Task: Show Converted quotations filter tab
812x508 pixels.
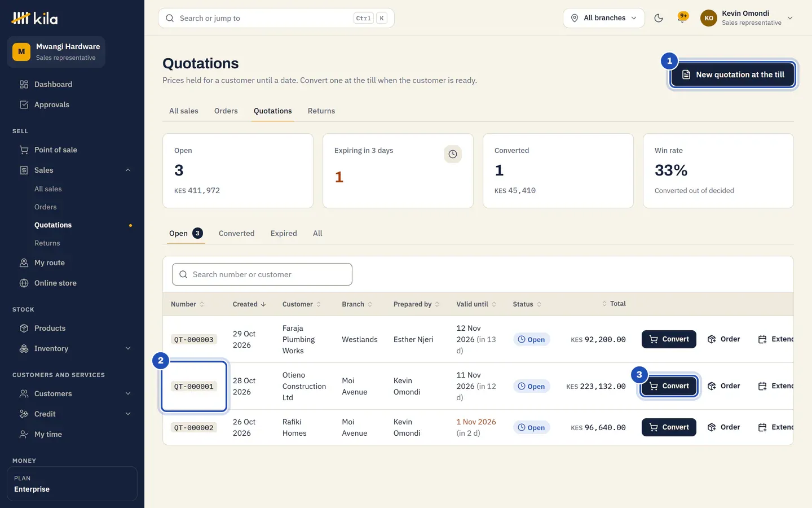Action: click(x=237, y=233)
